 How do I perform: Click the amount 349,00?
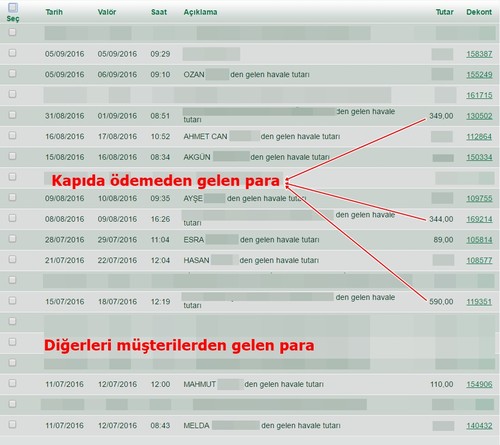point(441,116)
